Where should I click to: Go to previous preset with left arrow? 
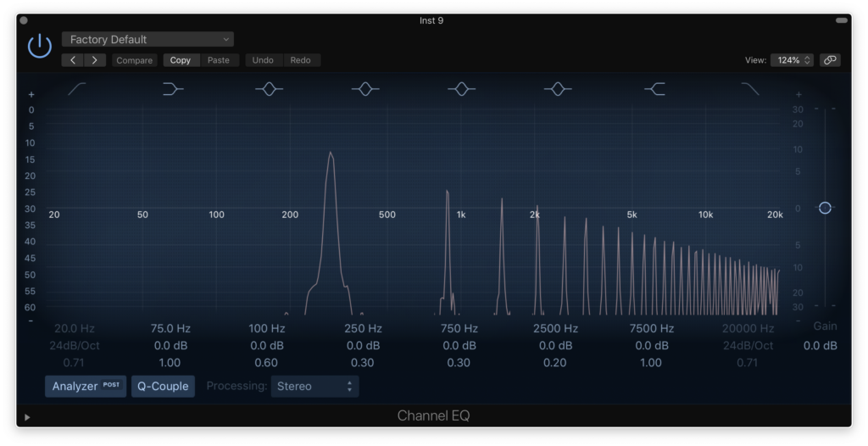[73, 60]
